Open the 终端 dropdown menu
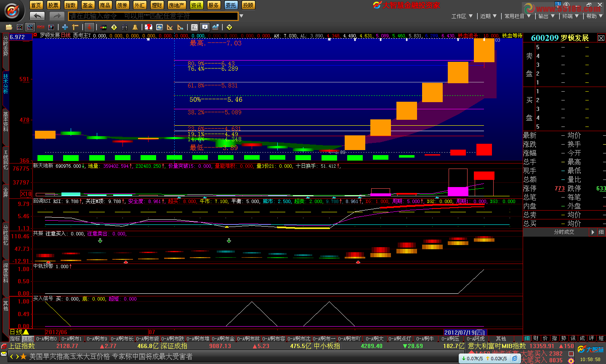The width and height of the screenshot is (606, 364). [x=571, y=16]
